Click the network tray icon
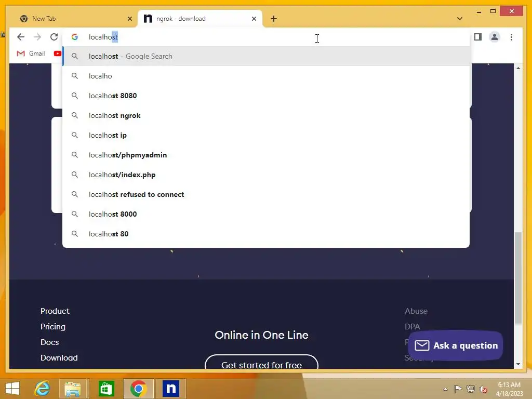Screen dimensions: 532x399 click(471, 389)
